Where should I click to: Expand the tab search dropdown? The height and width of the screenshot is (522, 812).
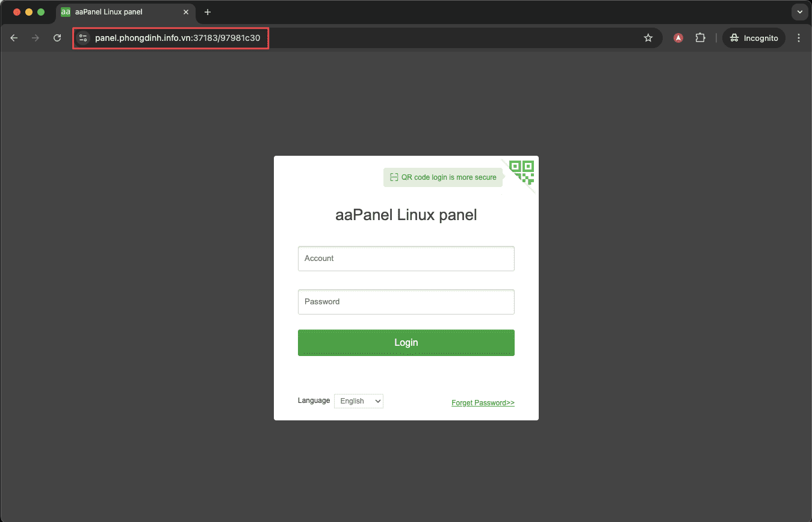[799, 11]
